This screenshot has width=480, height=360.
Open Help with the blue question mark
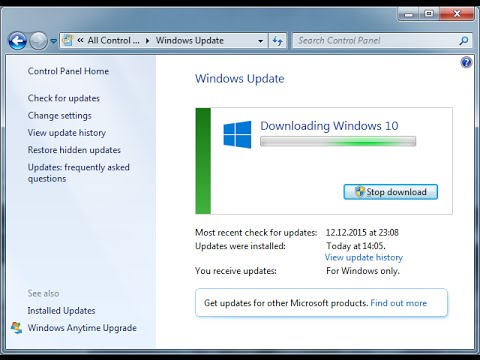(466, 62)
